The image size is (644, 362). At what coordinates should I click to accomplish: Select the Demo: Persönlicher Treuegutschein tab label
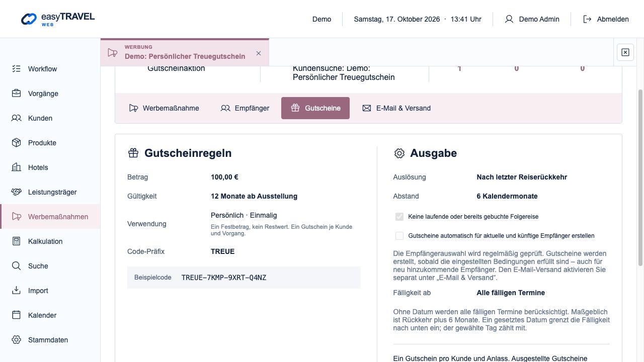(x=185, y=56)
